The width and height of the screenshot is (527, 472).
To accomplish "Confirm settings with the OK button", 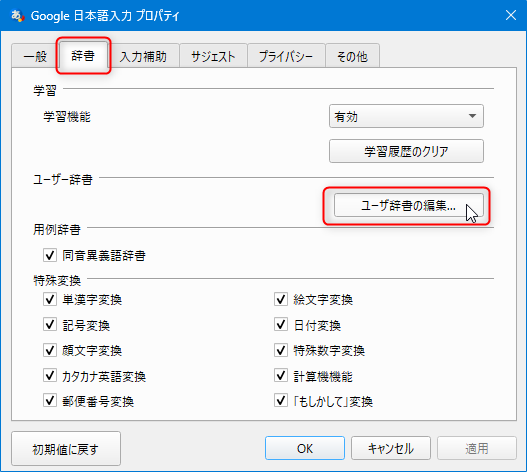I will coord(305,448).
